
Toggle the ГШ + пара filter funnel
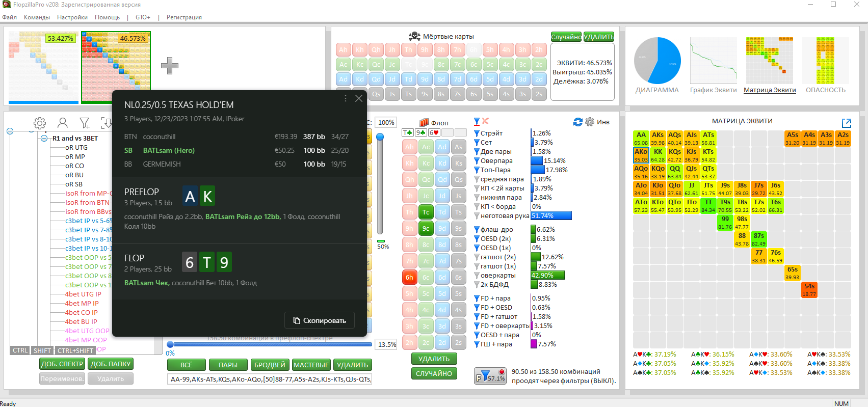click(x=477, y=344)
